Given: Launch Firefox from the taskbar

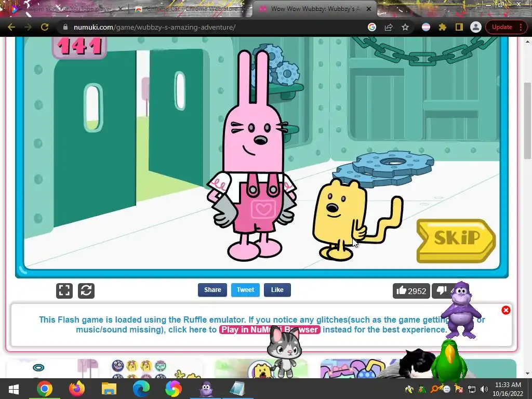Looking at the screenshot, I should pos(77,389).
